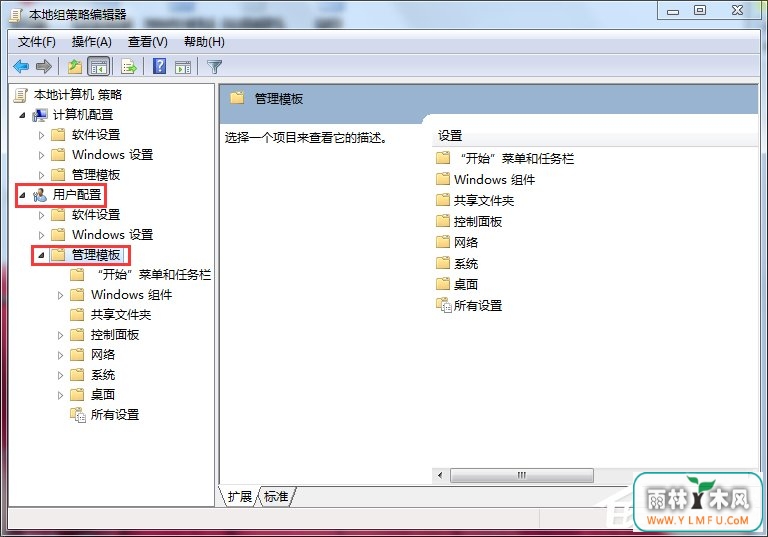Viewport: 768px width, 537px height.
Task: Collapse 管理模板 under 用户配置
Action: (41, 255)
